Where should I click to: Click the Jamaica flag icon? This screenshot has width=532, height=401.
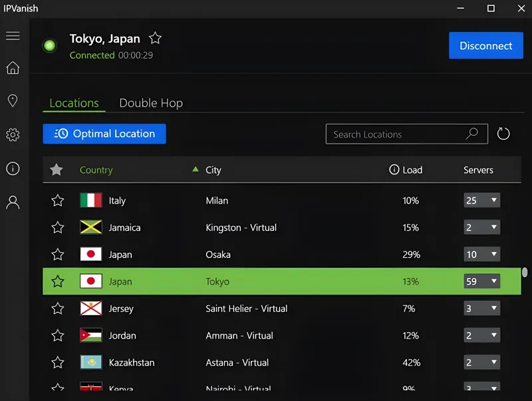91,227
